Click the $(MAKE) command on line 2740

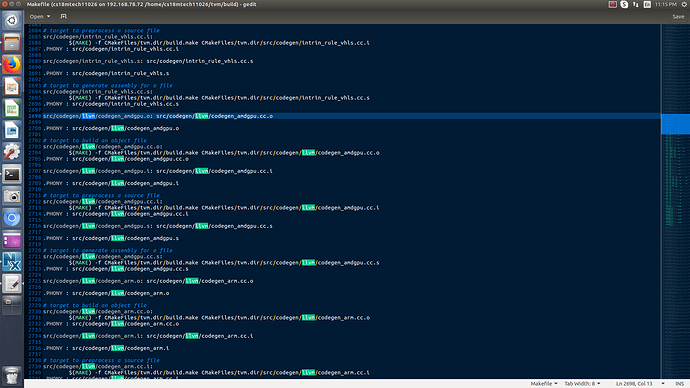[x=219, y=373]
